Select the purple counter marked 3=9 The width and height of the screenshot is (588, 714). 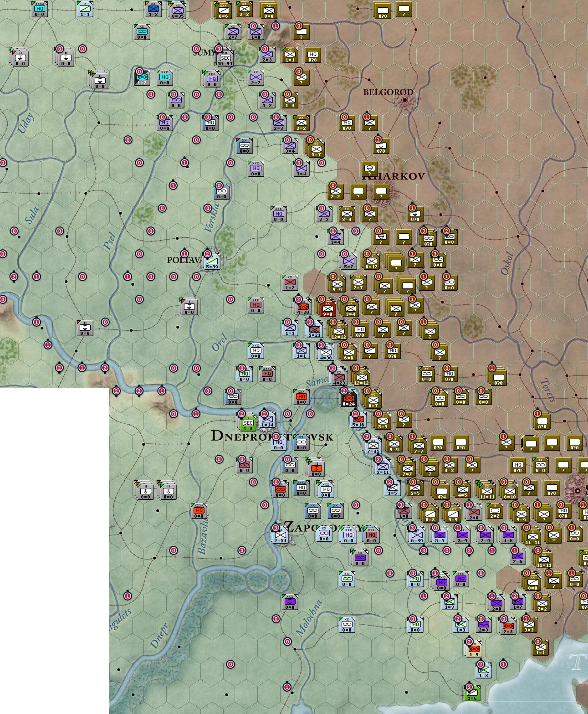click(462, 535)
